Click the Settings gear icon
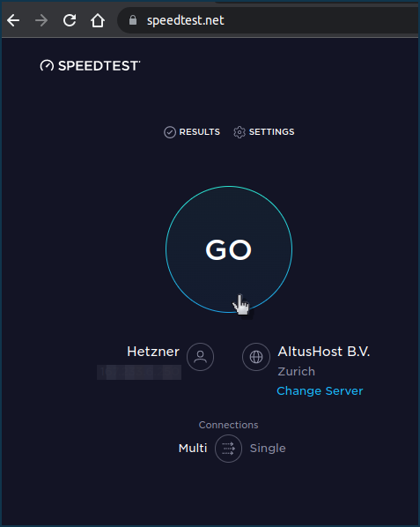The width and height of the screenshot is (420, 527). tap(239, 132)
